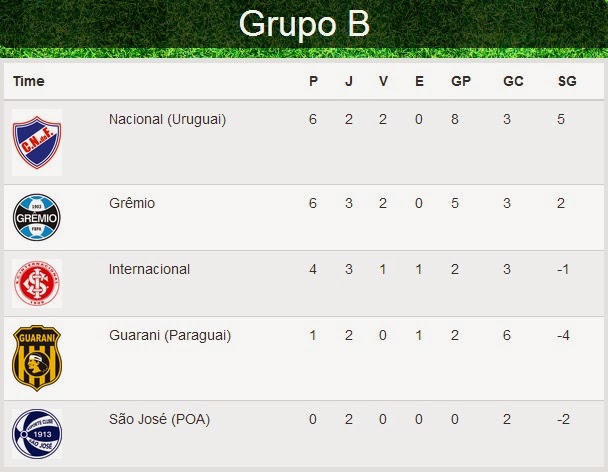608x472 pixels.
Task: Select Nacional's goal difference value 5
Action: (x=561, y=119)
